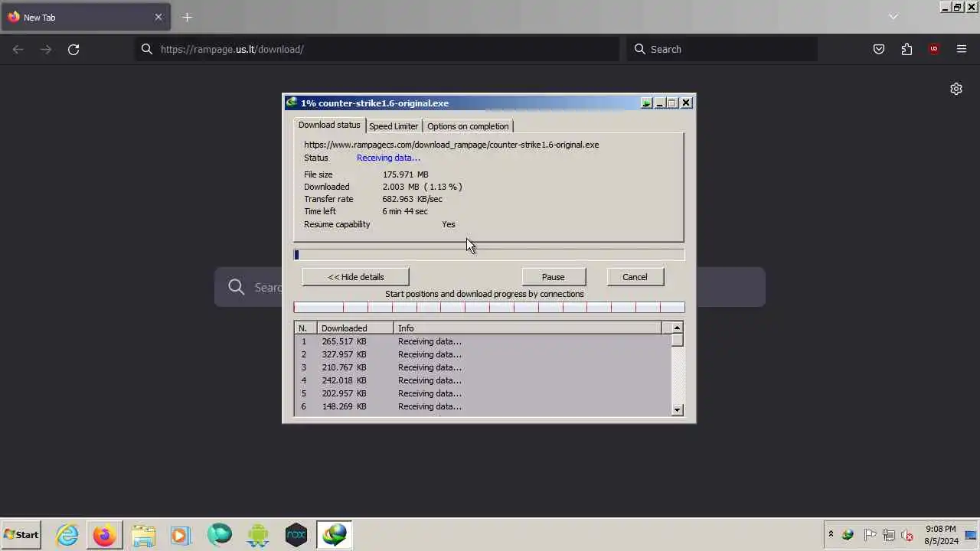
Task: Expand Firefox list all tabs chevron
Action: [x=893, y=17]
